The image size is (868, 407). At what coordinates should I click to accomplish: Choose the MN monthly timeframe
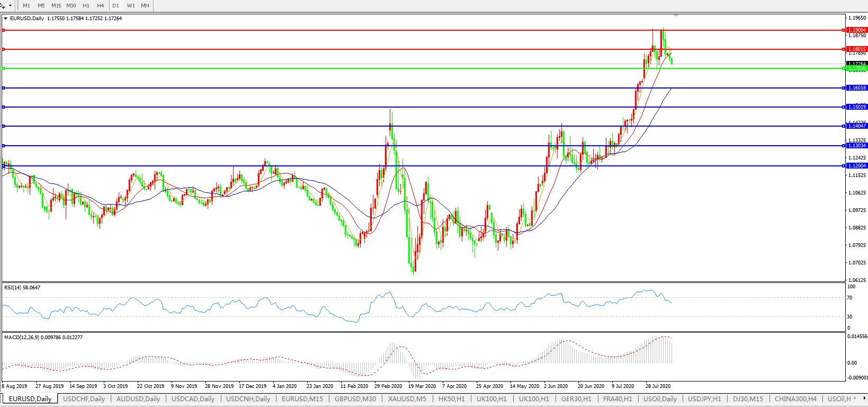[x=145, y=5]
